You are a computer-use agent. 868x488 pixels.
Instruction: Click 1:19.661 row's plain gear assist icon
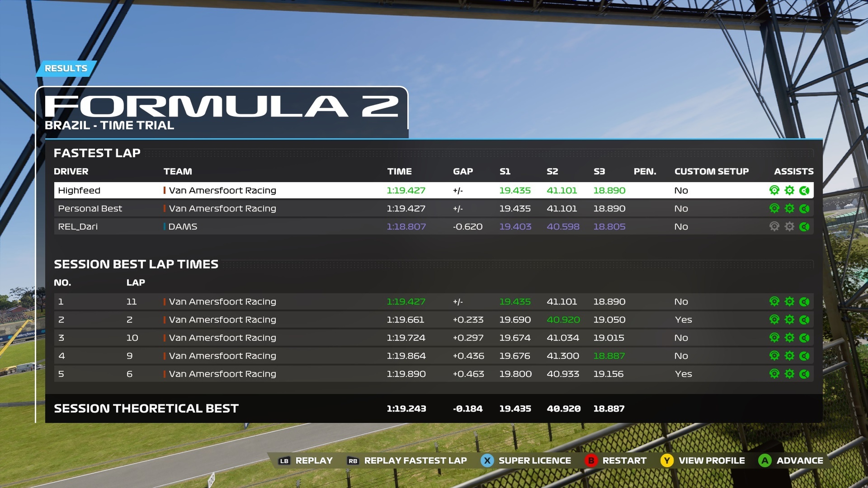(789, 319)
